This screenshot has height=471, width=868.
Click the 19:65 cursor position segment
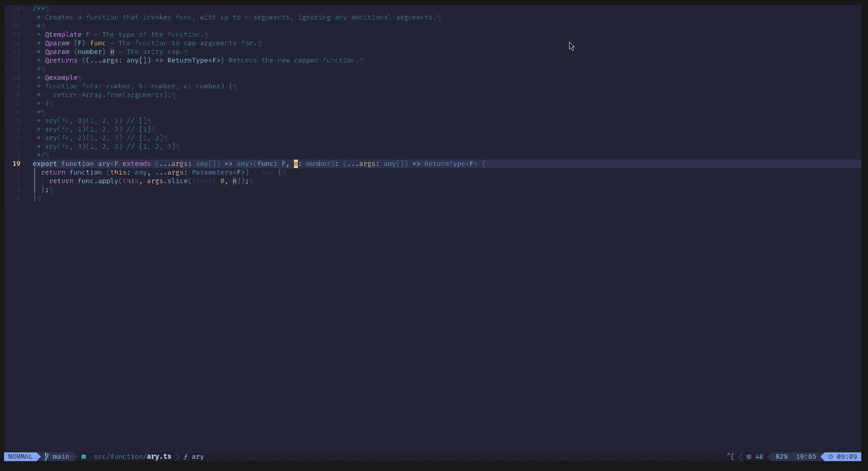pyautogui.click(x=806, y=456)
